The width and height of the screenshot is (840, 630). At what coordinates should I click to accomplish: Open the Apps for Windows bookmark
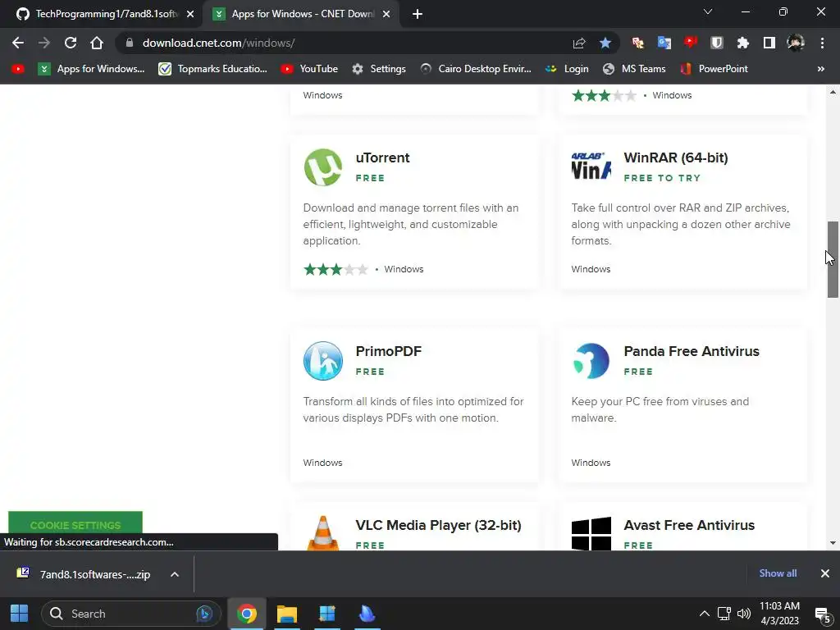(91, 69)
